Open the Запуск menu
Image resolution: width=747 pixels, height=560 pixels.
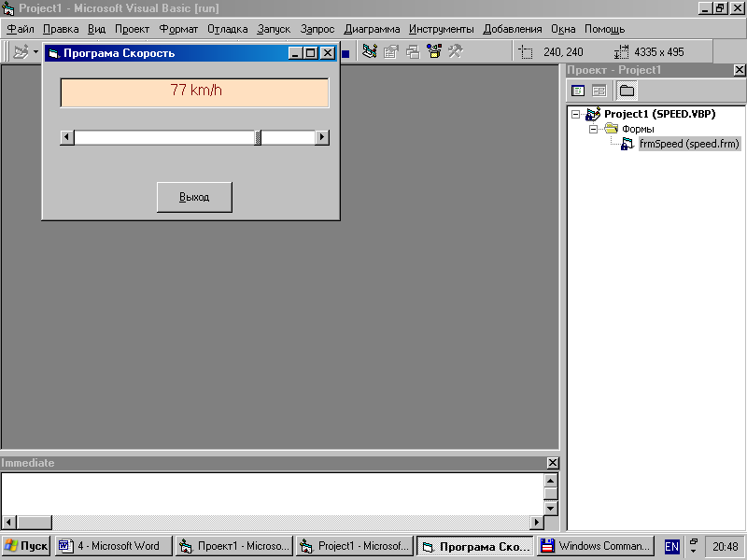(274, 29)
